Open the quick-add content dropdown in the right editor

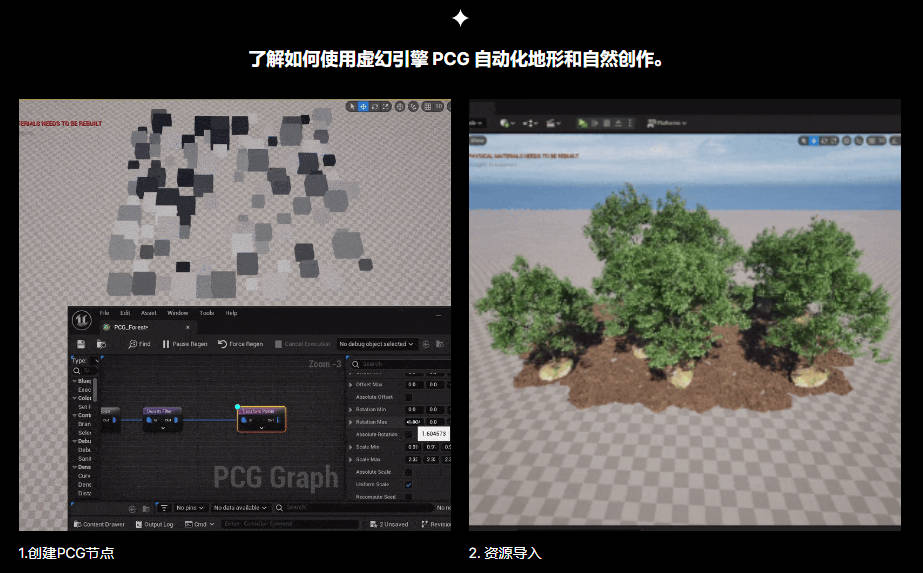[x=507, y=123]
